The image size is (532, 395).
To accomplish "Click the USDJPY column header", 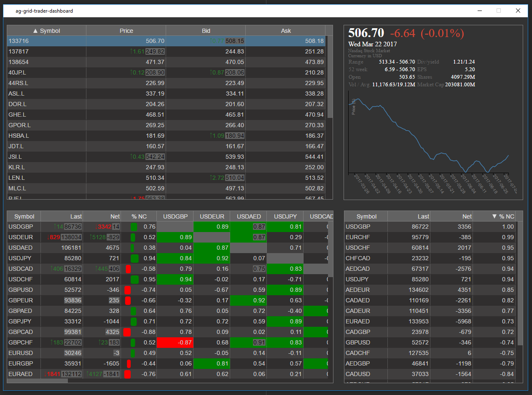I will pos(285,216).
